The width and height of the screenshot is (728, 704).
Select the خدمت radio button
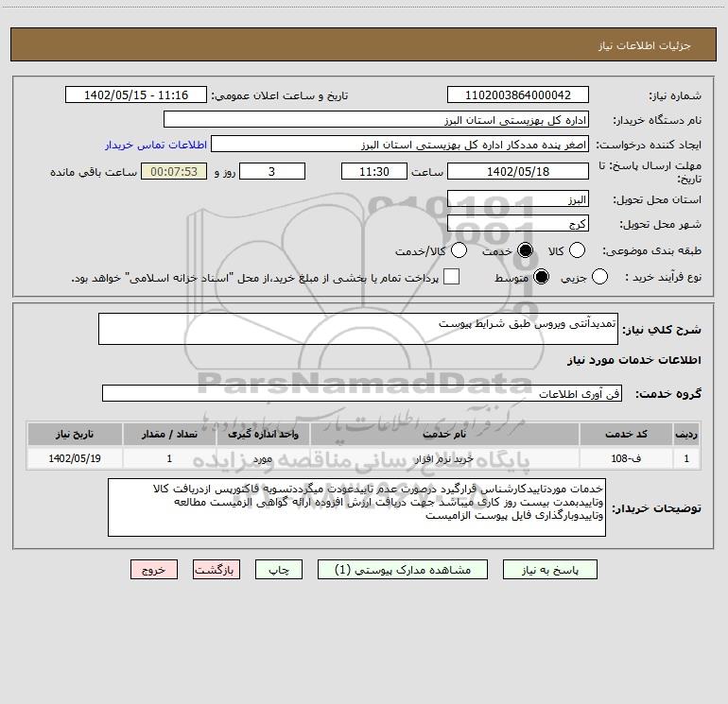526,250
